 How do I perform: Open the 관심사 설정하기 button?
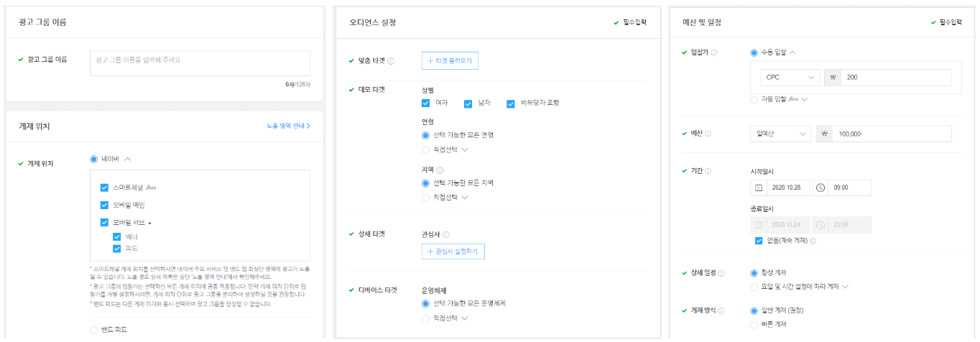(x=454, y=251)
